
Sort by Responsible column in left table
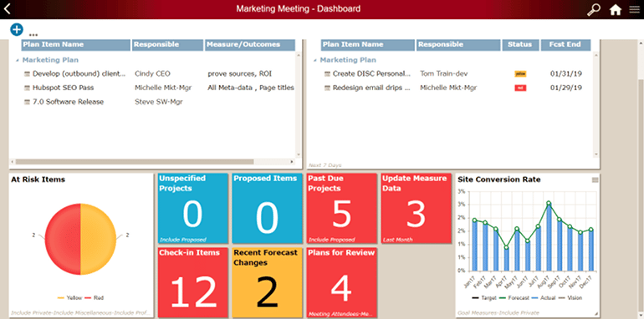coord(167,45)
